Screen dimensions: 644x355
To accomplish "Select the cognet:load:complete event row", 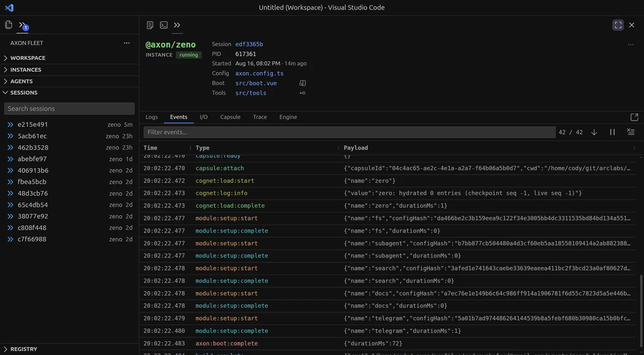I will pos(388,206).
